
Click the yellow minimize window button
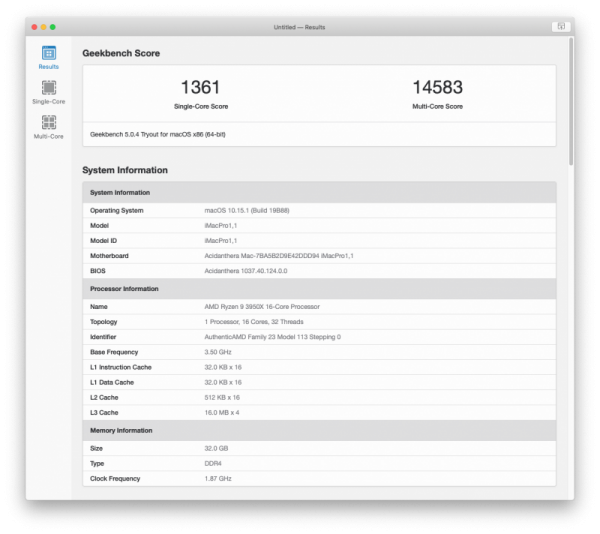pyautogui.click(x=44, y=27)
